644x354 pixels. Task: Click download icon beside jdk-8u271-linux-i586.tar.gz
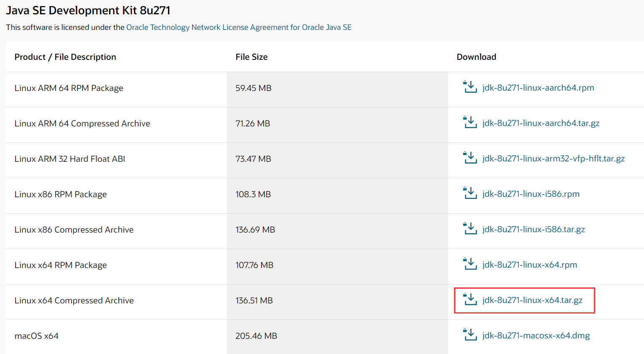470,229
